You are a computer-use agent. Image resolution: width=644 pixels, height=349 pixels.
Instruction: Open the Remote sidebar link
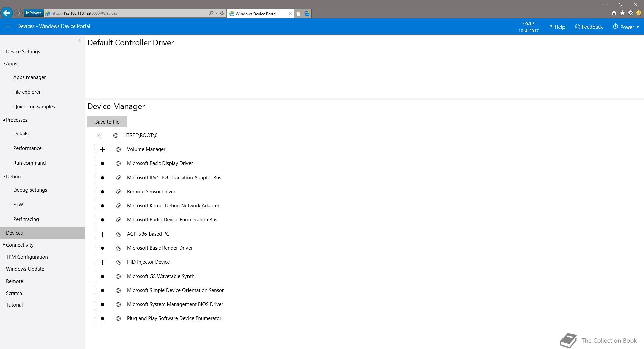click(15, 281)
